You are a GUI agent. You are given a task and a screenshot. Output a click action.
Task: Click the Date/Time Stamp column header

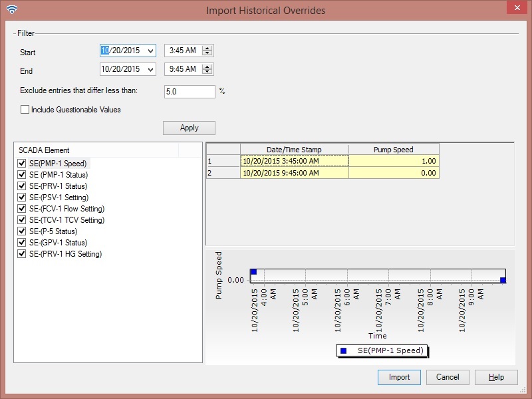tap(294, 150)
